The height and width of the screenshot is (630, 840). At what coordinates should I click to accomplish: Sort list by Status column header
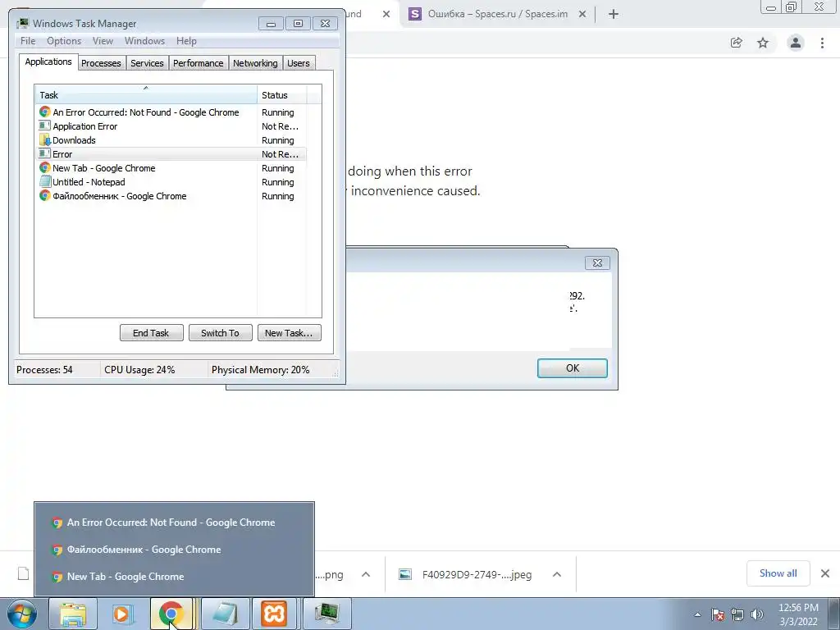(x=282, y=95)
